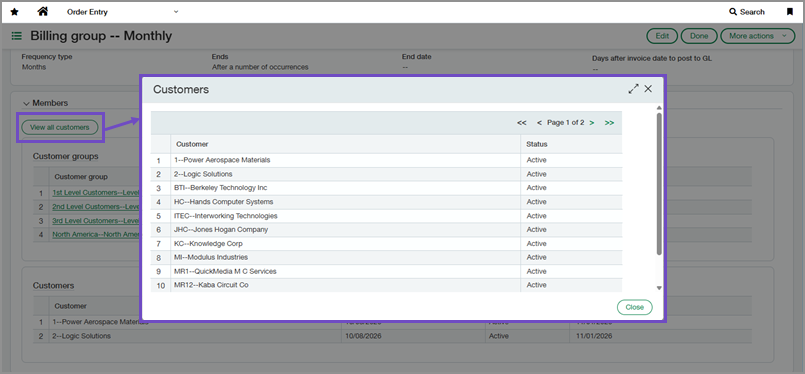Click Customer group column header
Image resolution: width=805 pixels, height=374 pixels.
click(81, 177)
